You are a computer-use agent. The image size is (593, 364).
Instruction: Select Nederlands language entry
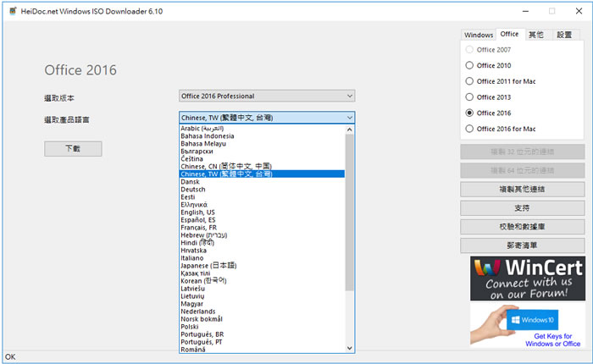coord(262,311)
